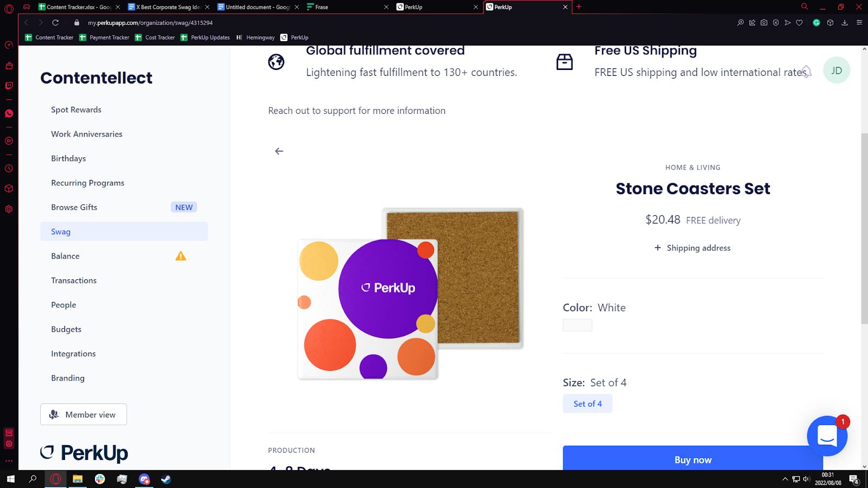Click the Member view button

click(84, 414)
